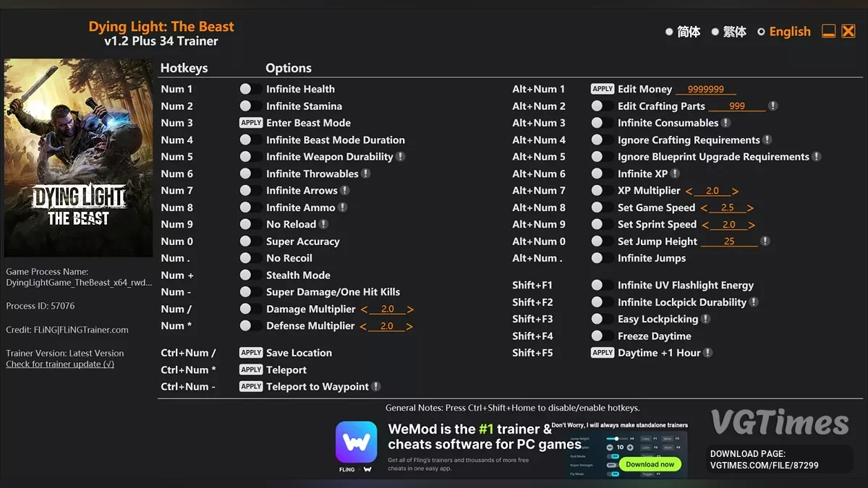
Task: Select the English language option
Action: pyautogui.click(x=784, y=32)
